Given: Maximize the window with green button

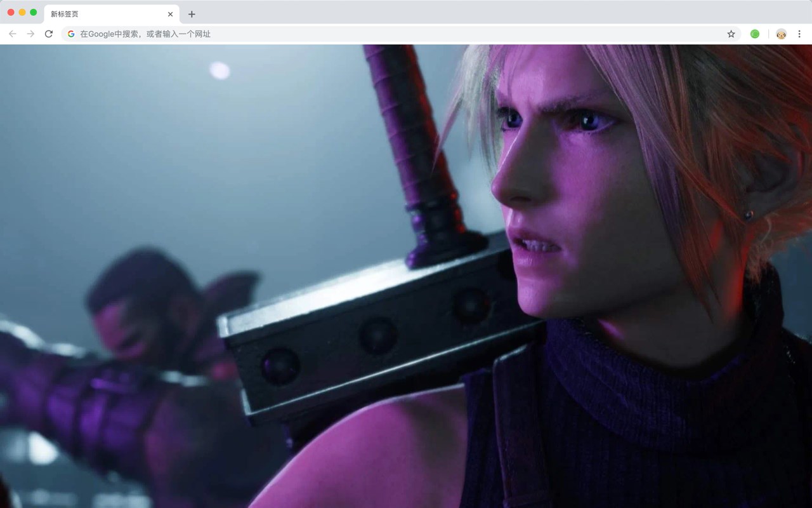Looking at the screenshot, I should pos(34,13).
